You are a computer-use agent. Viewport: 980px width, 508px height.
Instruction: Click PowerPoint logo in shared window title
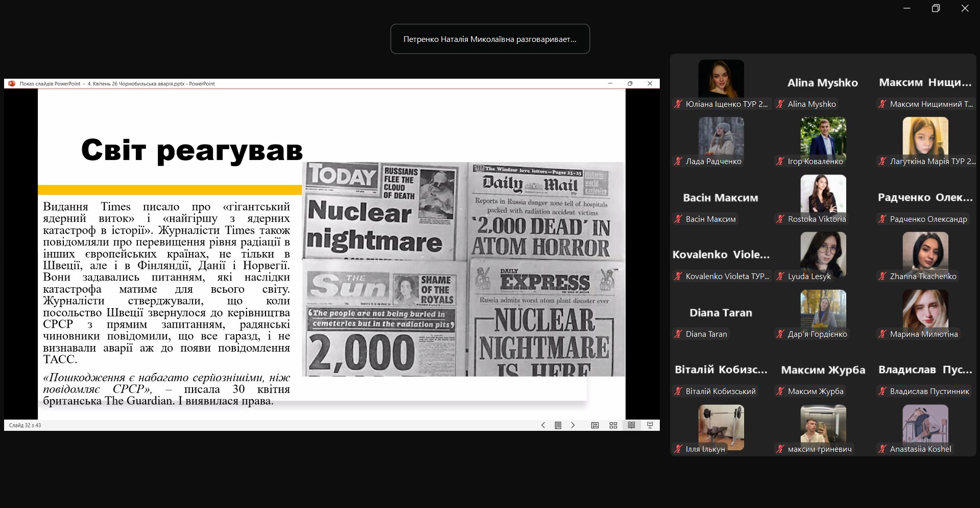[12, 84]
